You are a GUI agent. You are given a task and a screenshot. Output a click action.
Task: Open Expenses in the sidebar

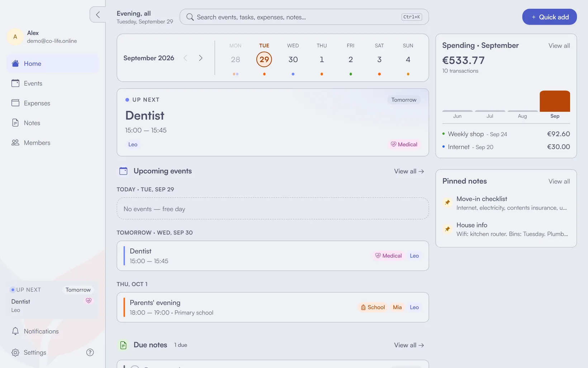point(52,103)
